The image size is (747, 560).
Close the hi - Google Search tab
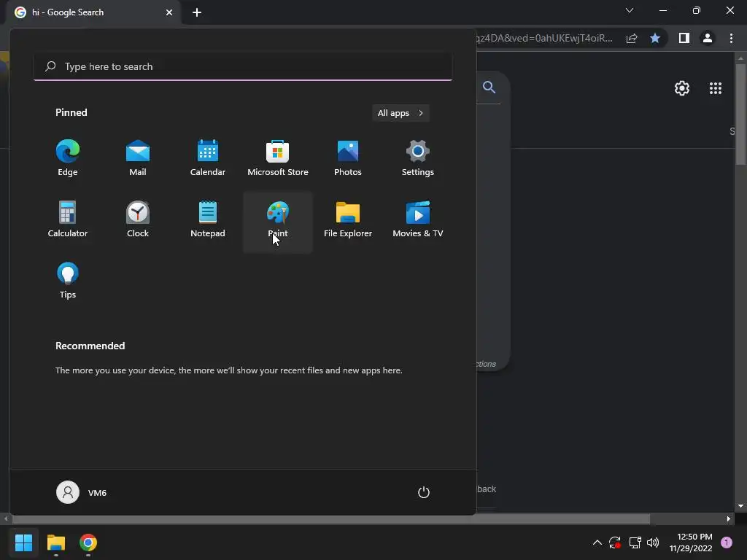tap(169, 12)
